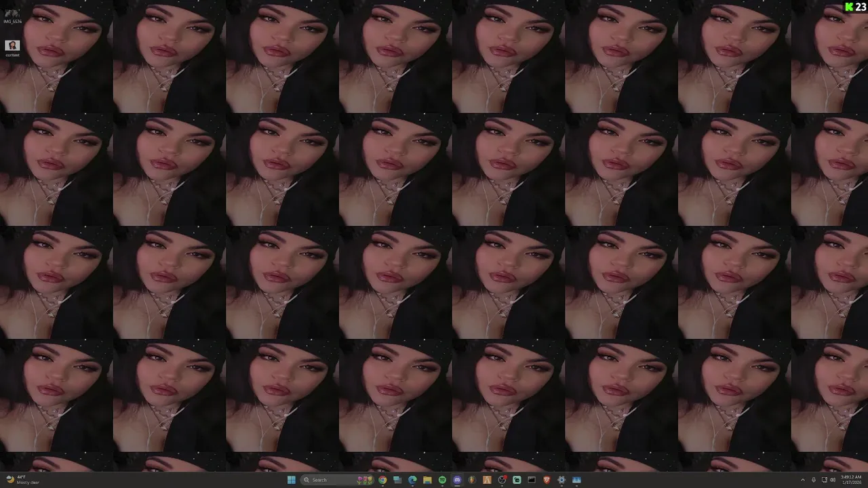Screen dimensions: 868x488
Task: Open Microsoft Edge from the taskbar
Action: pyautogui.click(x=412, y=480)
